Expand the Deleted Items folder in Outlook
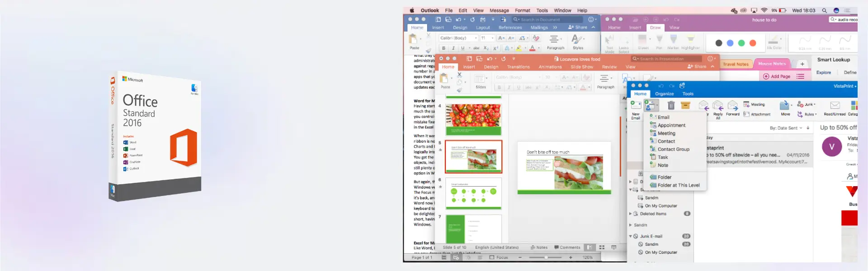 (631, 214)
